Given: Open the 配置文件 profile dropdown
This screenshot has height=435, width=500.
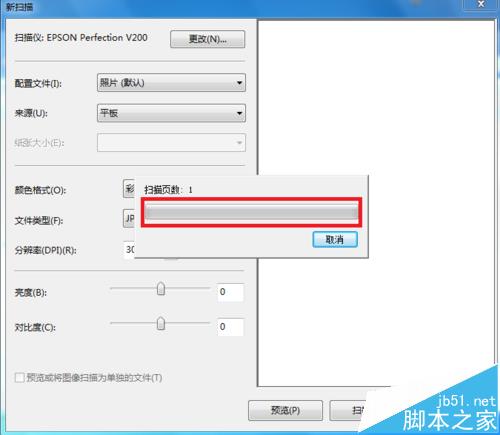Looking at the screenshot, I should click(x=171, y=83).
